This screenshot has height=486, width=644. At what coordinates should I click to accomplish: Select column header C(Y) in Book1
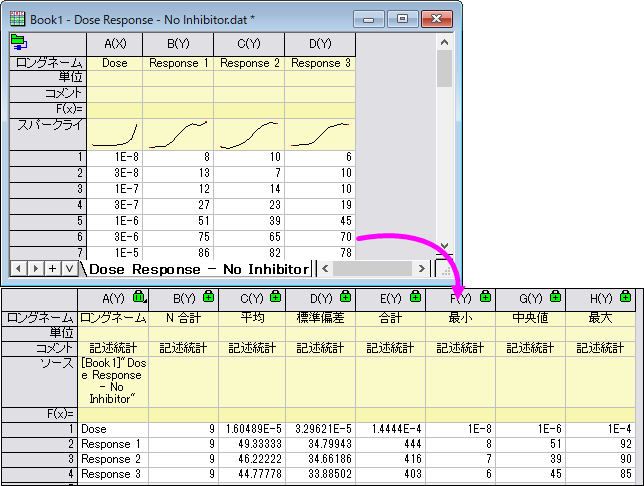pos(249,44)
